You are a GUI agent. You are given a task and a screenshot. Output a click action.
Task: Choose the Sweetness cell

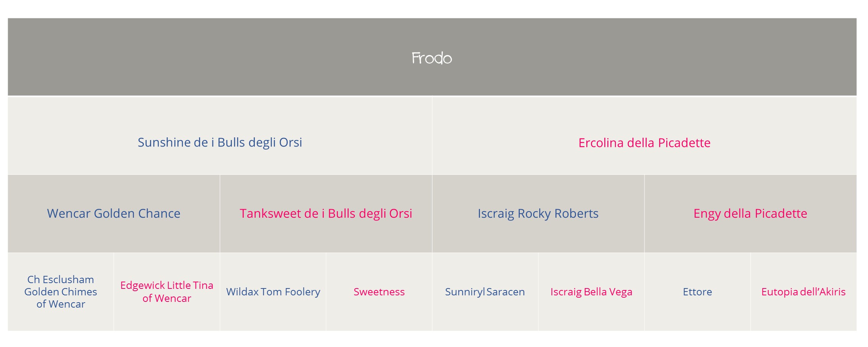[x=379, y=292]
